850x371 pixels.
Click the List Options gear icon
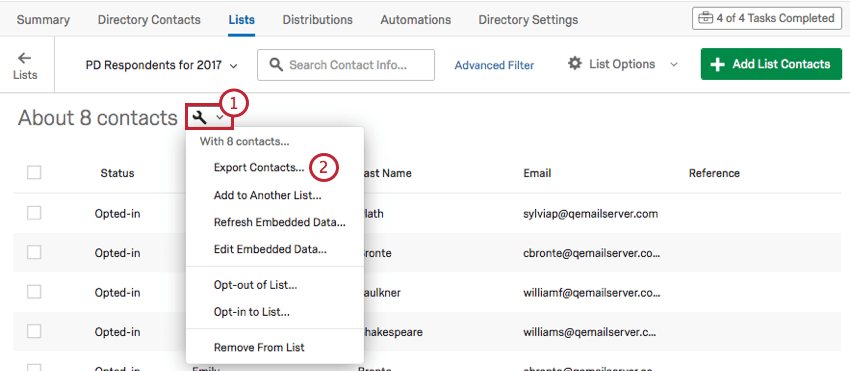575,64
